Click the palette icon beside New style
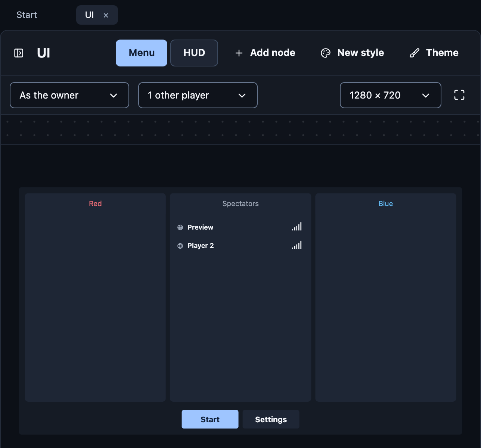 point(326,53)
